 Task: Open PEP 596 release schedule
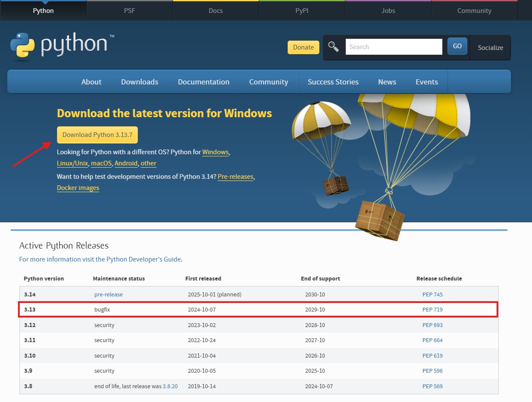click(x=432, y=371)
